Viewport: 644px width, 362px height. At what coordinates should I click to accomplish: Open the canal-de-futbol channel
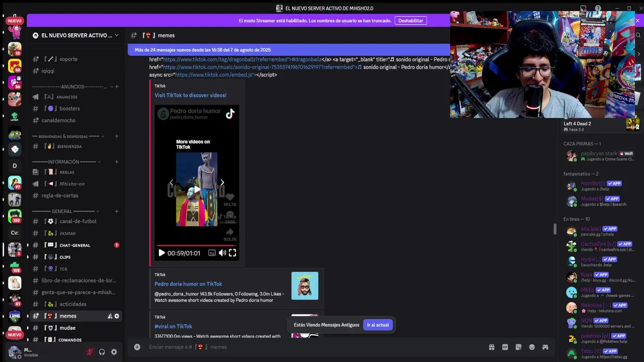(x=75, y=221)
